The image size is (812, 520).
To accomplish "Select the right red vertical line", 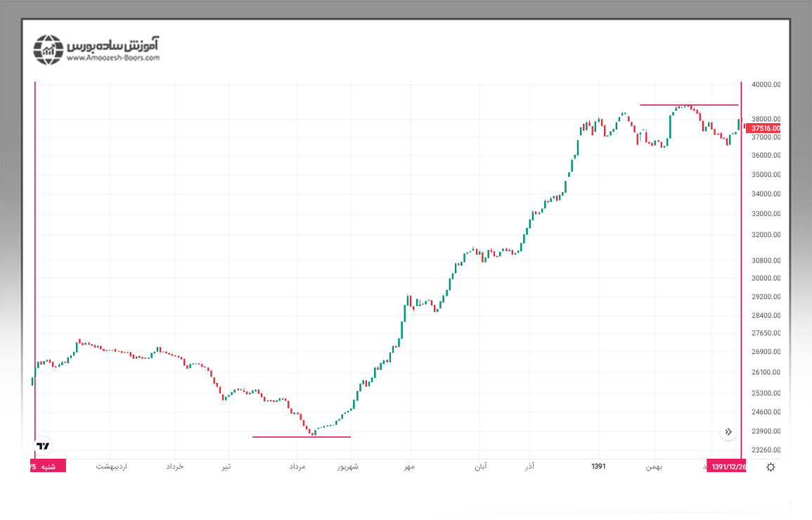I will (x=741, y=281).
